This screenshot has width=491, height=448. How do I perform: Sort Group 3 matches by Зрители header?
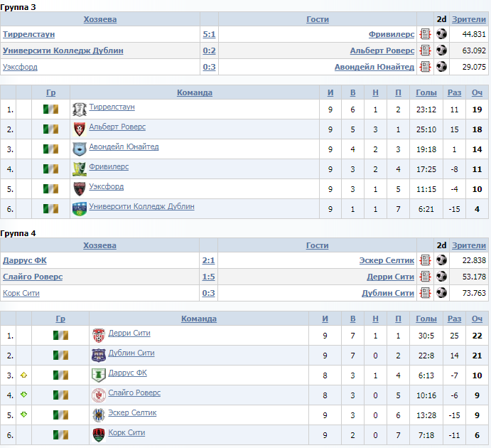[x=469, y=19]
